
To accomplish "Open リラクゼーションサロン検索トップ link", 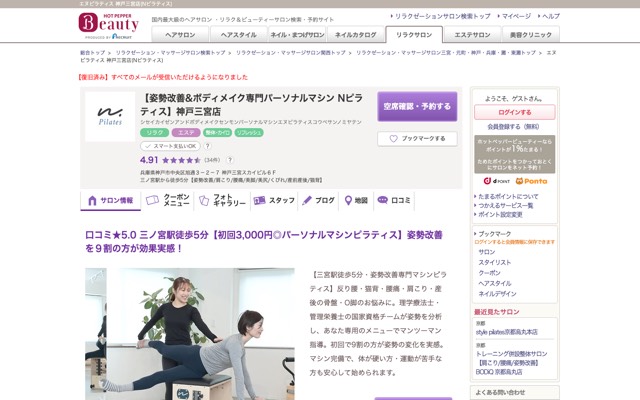I will 442,16.
